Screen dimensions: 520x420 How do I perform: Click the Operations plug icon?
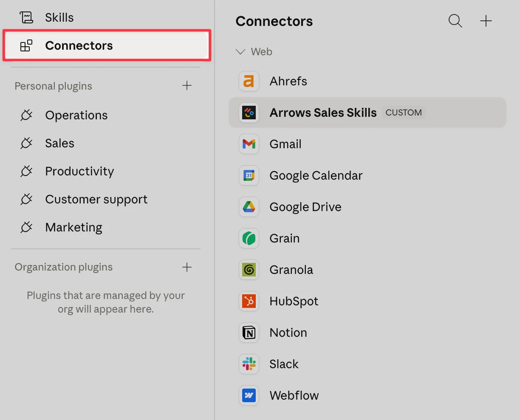pos(26,115)
